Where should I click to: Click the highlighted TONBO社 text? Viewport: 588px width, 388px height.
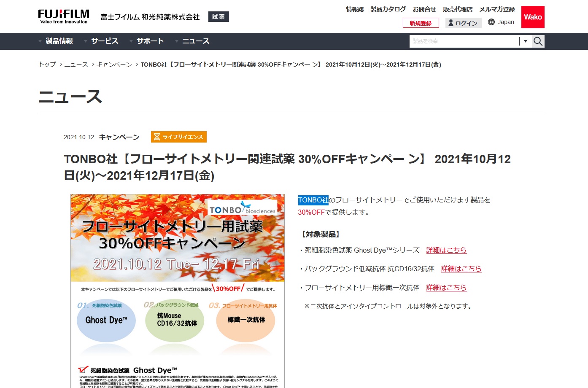click(x=313, y=200)
